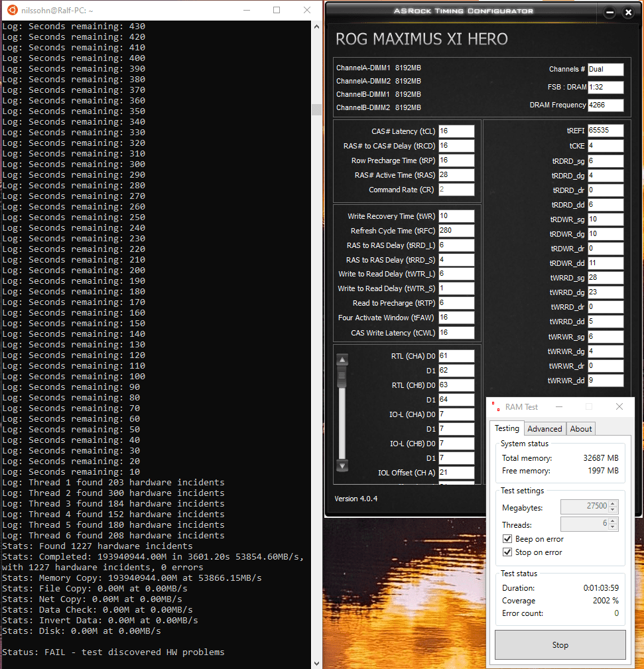Minimize the ASRock Timing Configurator window
644x669 pixels.
tap(610, 13)
